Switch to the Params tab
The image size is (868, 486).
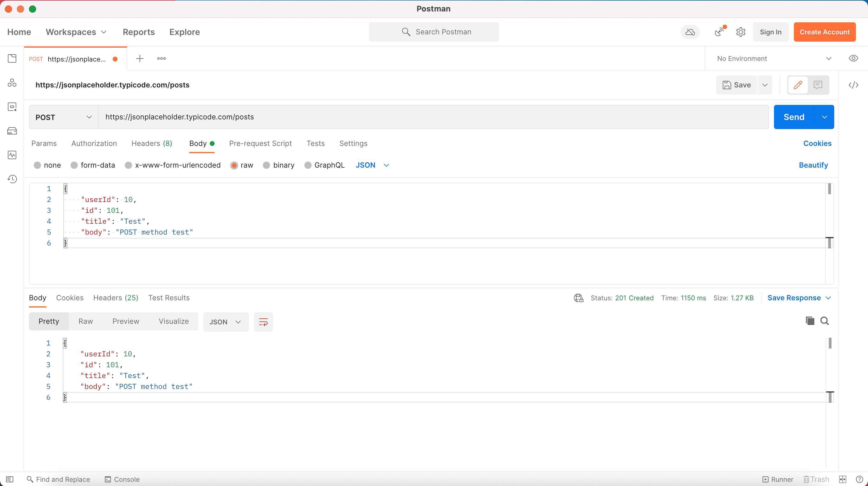coord(44,144)
